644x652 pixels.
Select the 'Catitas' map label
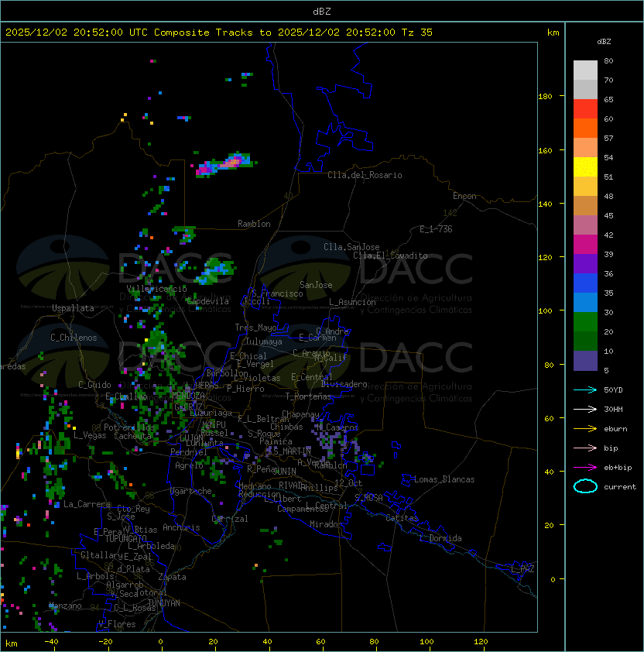pyautogui.click(x=402, y=518)
